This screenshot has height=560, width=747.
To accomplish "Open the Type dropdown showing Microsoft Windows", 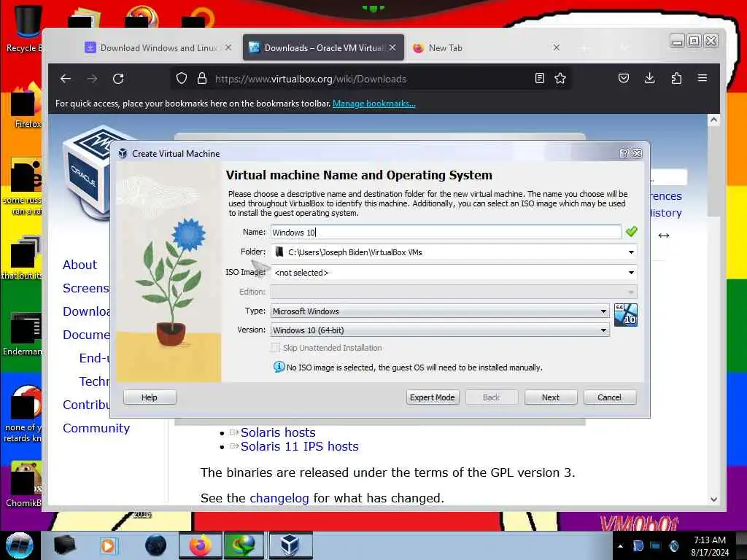I will pyautogui.click(x=440, y=311).
